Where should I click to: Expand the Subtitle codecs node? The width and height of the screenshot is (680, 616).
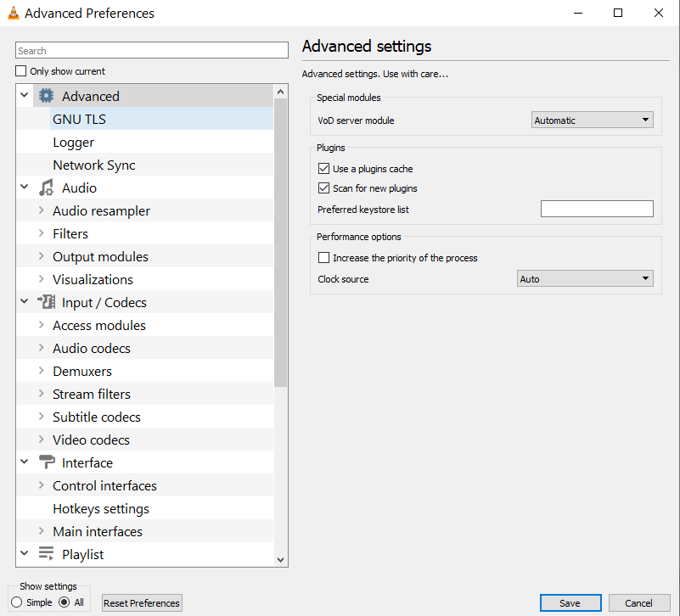[42, 417]
